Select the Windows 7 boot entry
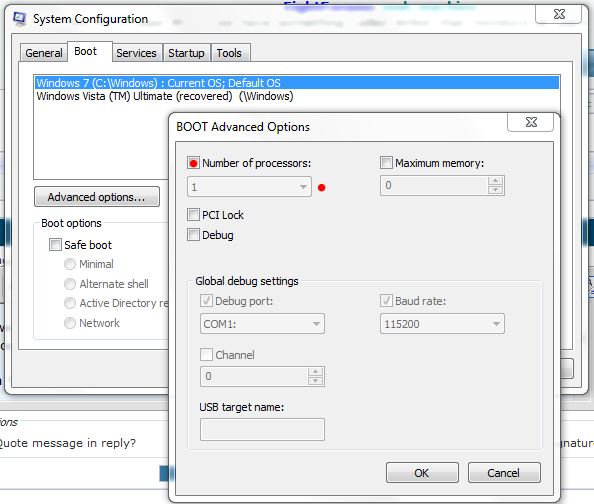 pos(297,83)
